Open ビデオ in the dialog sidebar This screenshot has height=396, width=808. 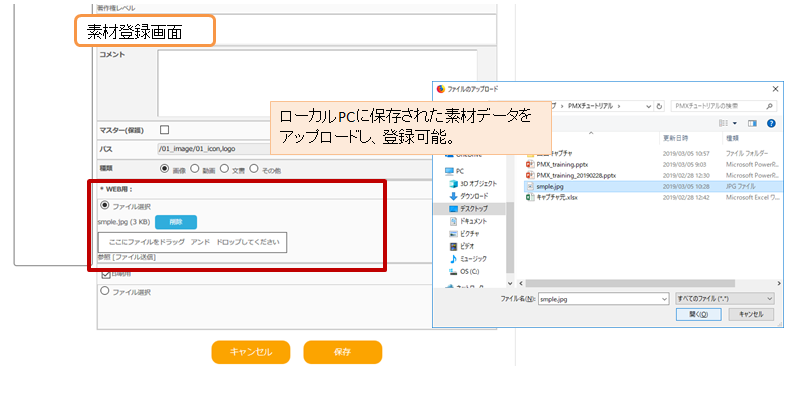click(x=461, y=246)
